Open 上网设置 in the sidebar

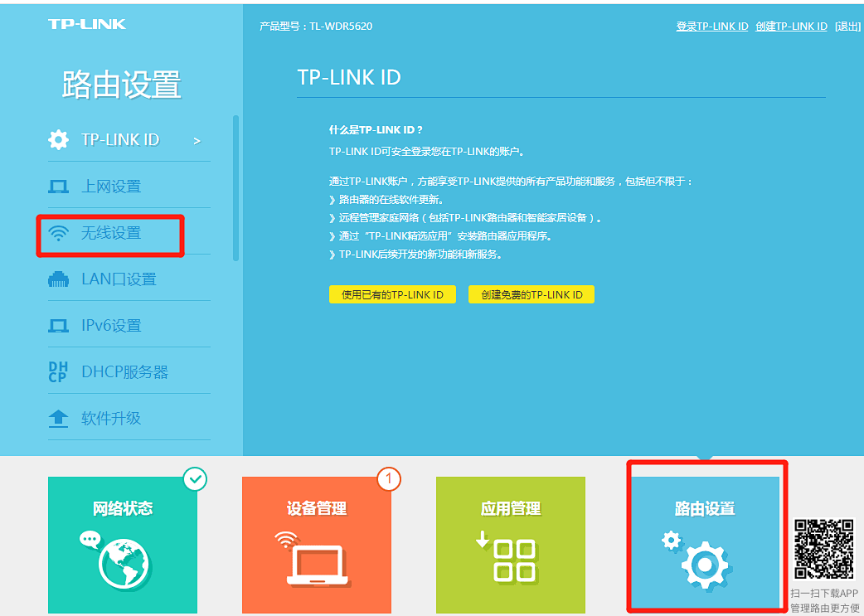tap(129, 187)
